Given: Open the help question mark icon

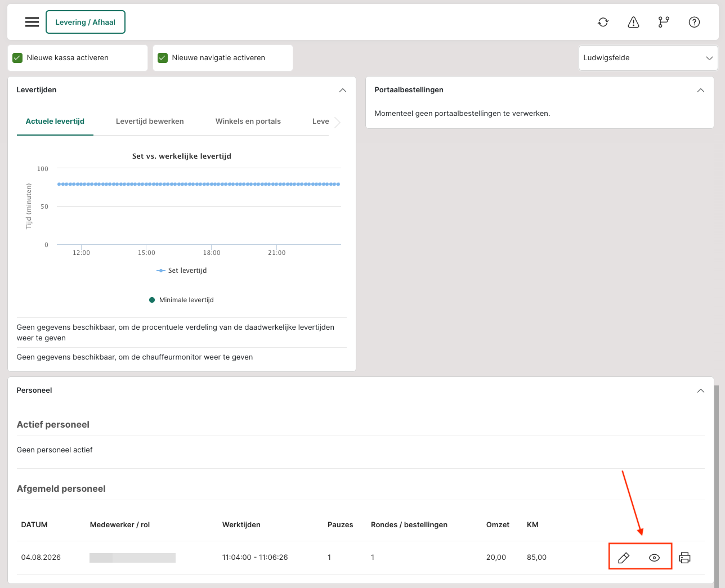Looking at the screenshot, I should [x=694, y=22].
